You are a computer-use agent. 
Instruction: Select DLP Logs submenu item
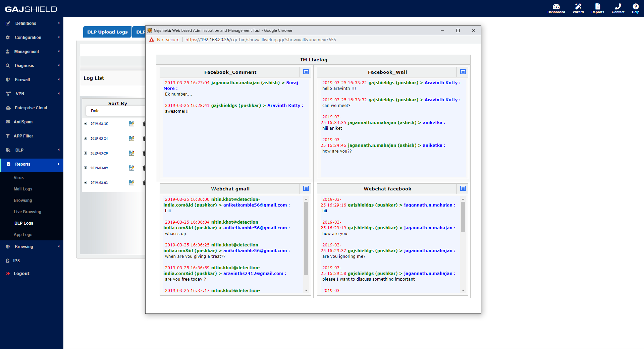(x=23, y=223)
